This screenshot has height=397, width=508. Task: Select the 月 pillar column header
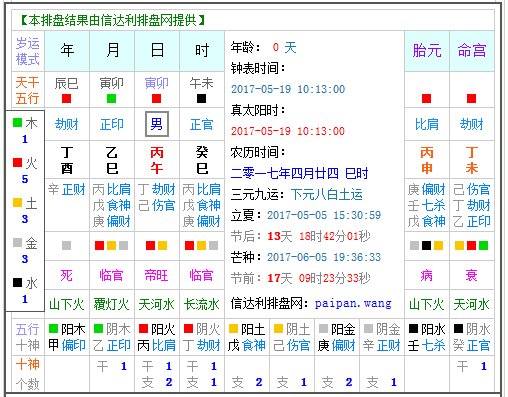pos(112,51)
